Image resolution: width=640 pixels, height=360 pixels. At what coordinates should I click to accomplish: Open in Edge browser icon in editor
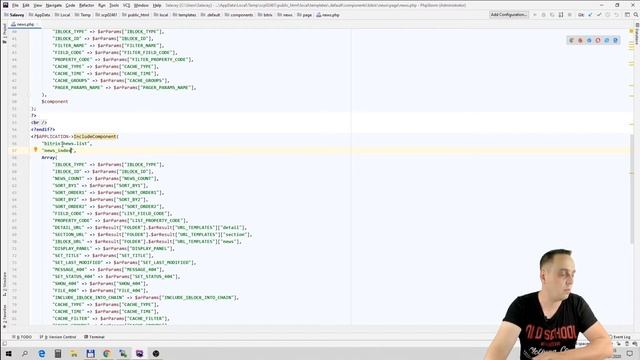tap(616, 40)
